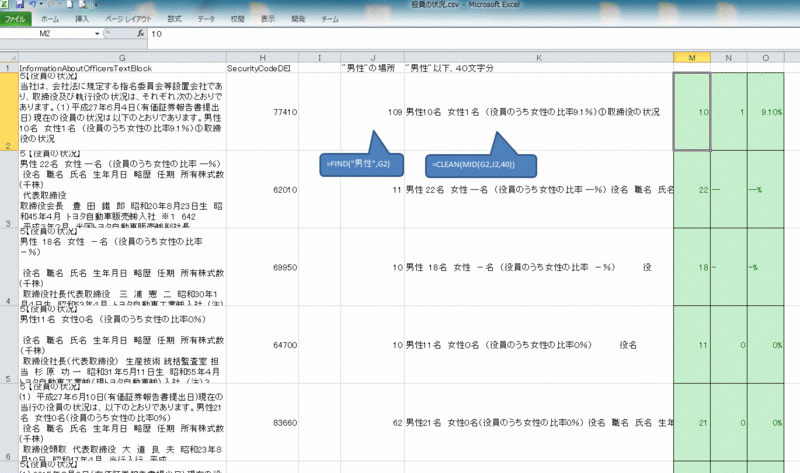The height and width of the screenshot is (473, 800).
Task: Click green cell showing 9.10%
Action: tap(765, 112)
